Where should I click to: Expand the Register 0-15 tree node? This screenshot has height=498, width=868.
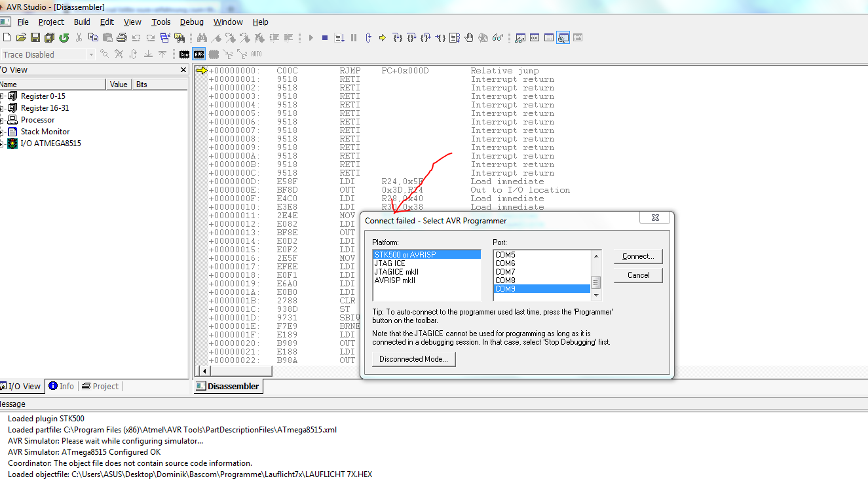tap(2, 96)
